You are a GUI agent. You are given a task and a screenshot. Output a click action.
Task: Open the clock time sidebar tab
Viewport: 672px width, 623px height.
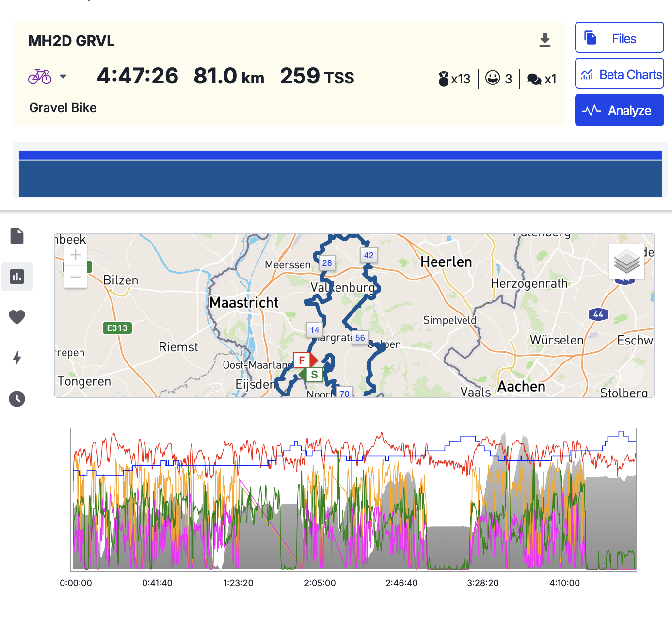coord(17,399)
